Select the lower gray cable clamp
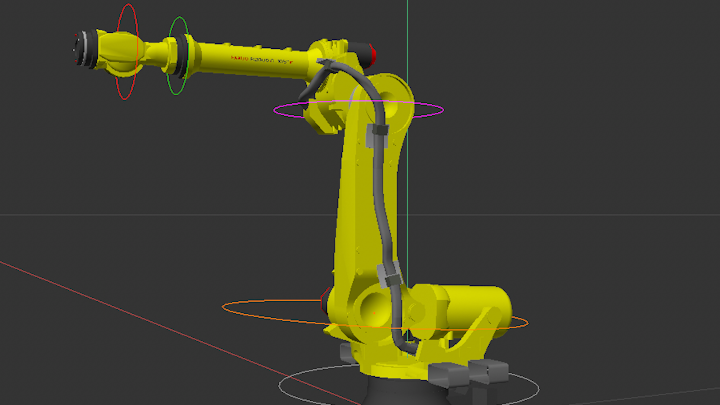 [x=390, y=274]
